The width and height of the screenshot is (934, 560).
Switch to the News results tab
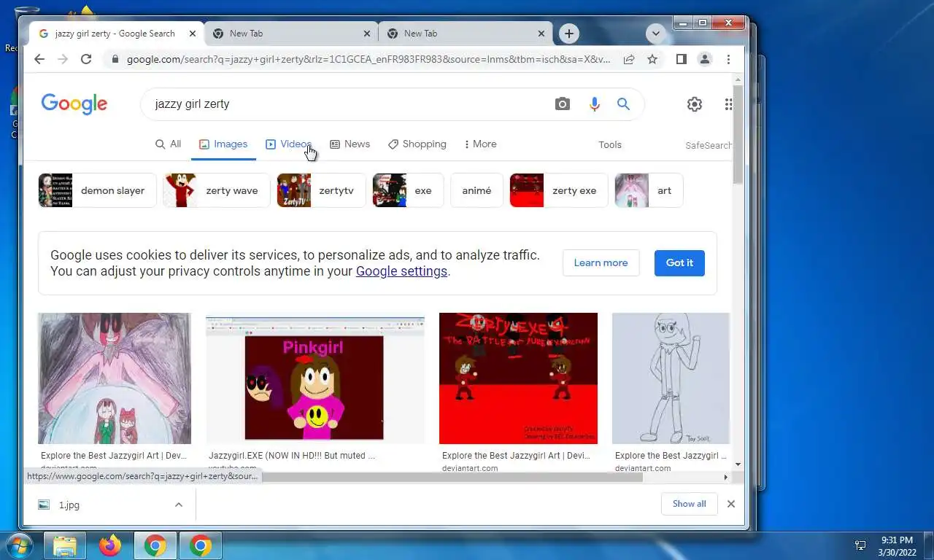[350, 144]
